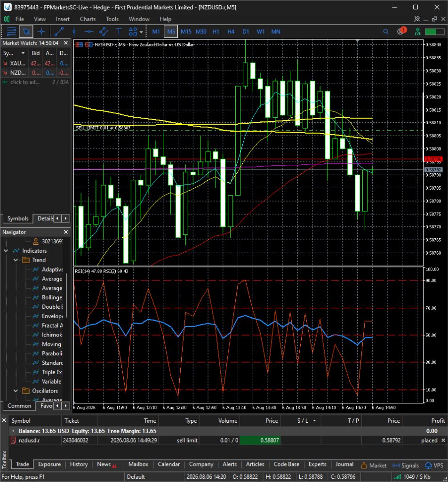Toggle the chart list toolbar icon

pos(11,32)
